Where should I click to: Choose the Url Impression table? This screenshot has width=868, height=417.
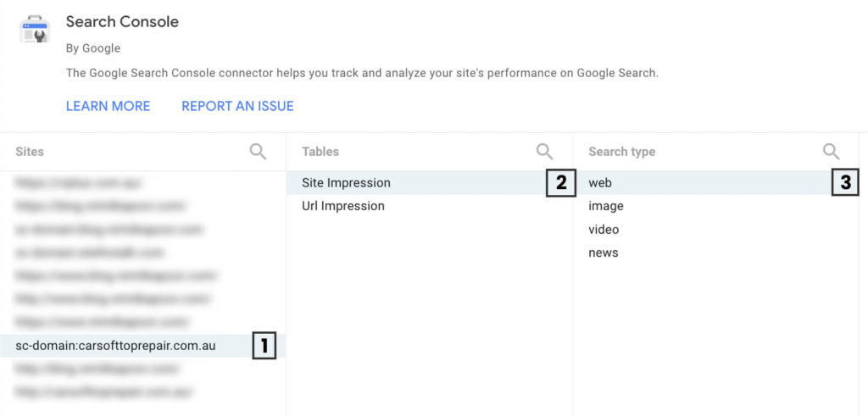(430, 206)
